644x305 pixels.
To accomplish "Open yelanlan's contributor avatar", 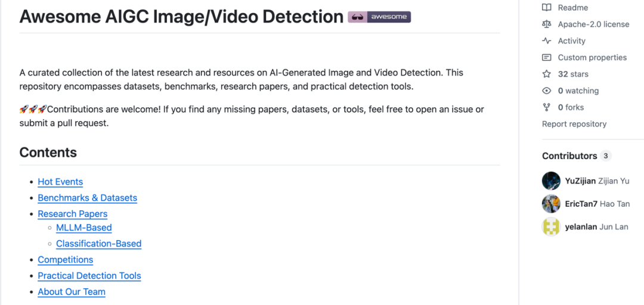I will (x=551, y=227).
